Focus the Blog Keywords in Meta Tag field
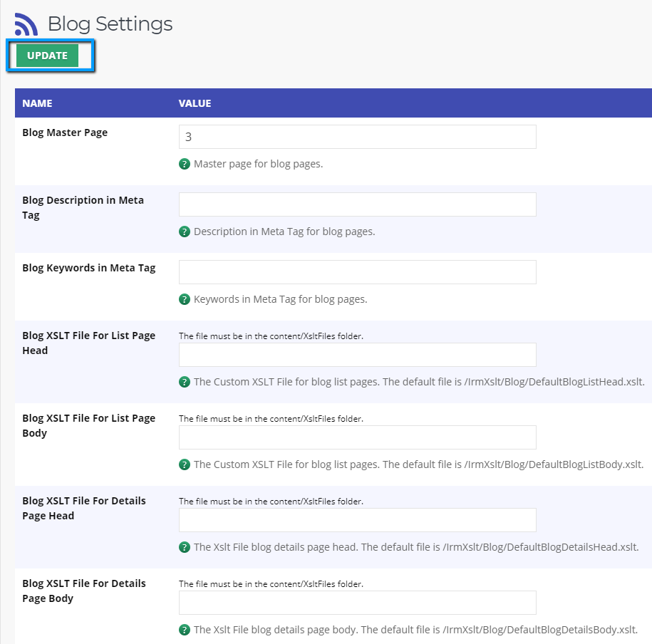Image resolution: width=652 pixels, height=644 pixels. 357,272
